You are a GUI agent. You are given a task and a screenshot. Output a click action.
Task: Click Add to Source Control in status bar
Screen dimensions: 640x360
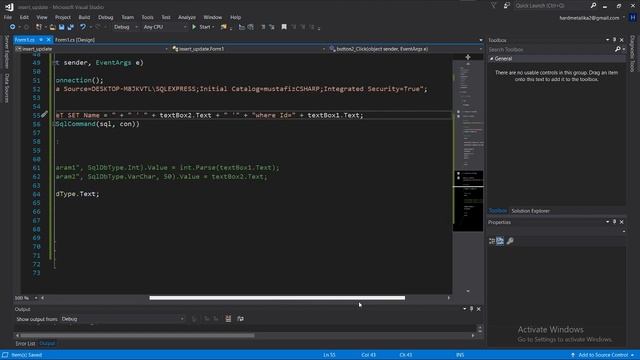pyautogui.click(x=603, y=355)
